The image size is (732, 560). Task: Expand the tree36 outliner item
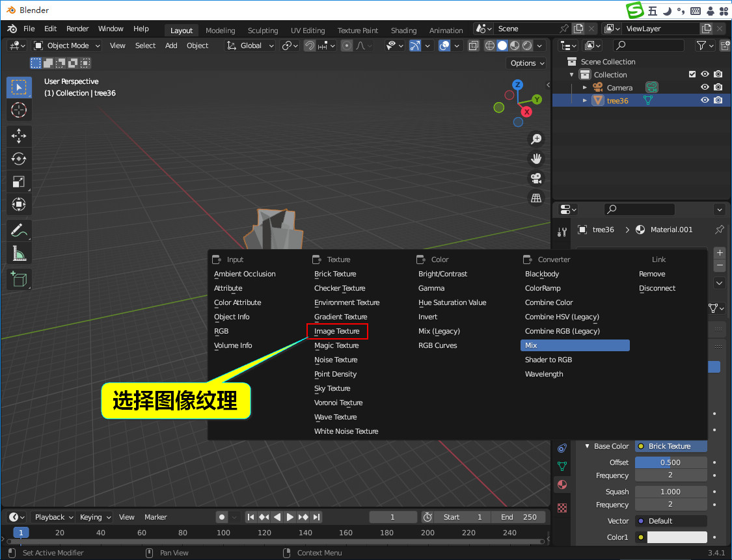click(585, 100)
